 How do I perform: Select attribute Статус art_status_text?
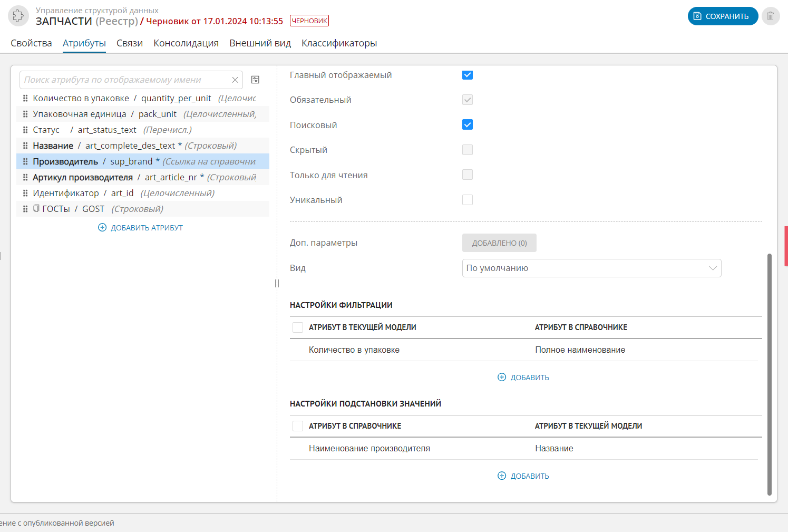pyautogui.click(x=143, y=130)
